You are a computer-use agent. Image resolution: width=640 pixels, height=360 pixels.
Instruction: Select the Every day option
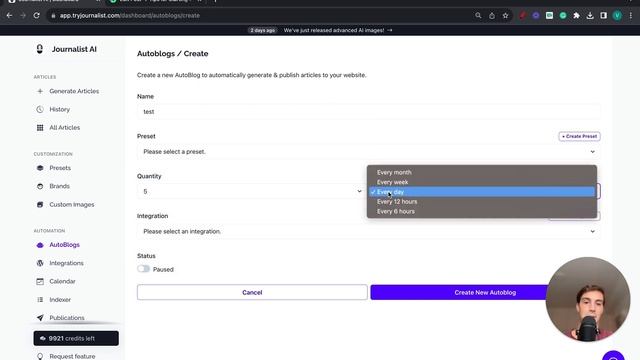(482, 192)
